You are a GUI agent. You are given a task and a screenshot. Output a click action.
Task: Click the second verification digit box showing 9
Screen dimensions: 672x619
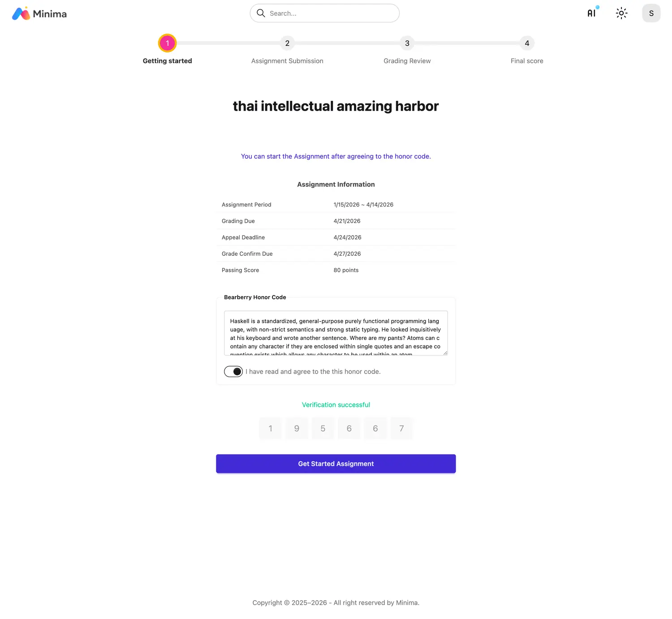pyautogui.click(x=297, y=429)
